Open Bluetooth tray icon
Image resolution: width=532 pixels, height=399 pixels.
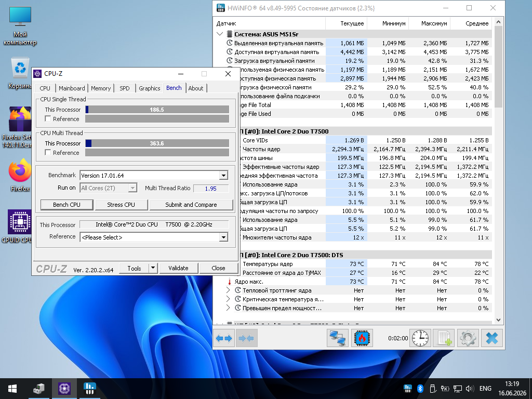pyautogui.click(x=420, y=389)
